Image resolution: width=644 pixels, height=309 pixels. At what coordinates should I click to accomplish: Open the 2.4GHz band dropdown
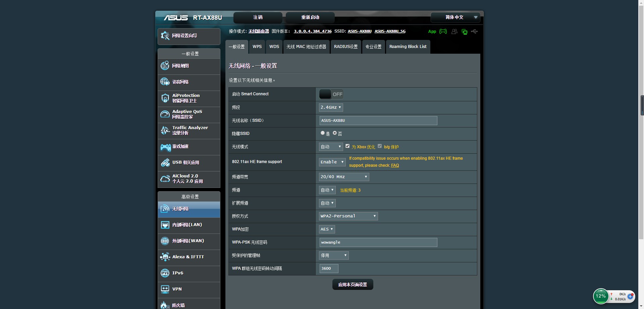(331, 107)
